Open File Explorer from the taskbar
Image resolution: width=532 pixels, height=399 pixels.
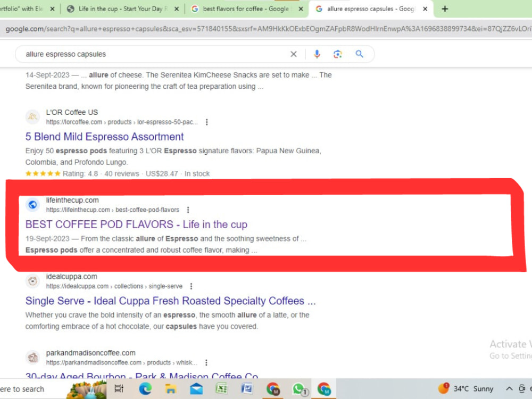(171, 388)
